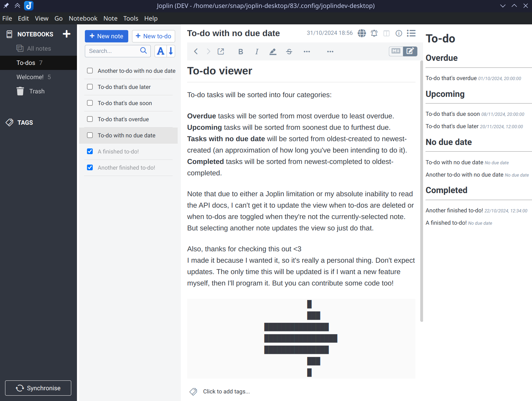Open the spell checker globe icon
This screenshot has height=401, width=532.
[x=362, y=33]
